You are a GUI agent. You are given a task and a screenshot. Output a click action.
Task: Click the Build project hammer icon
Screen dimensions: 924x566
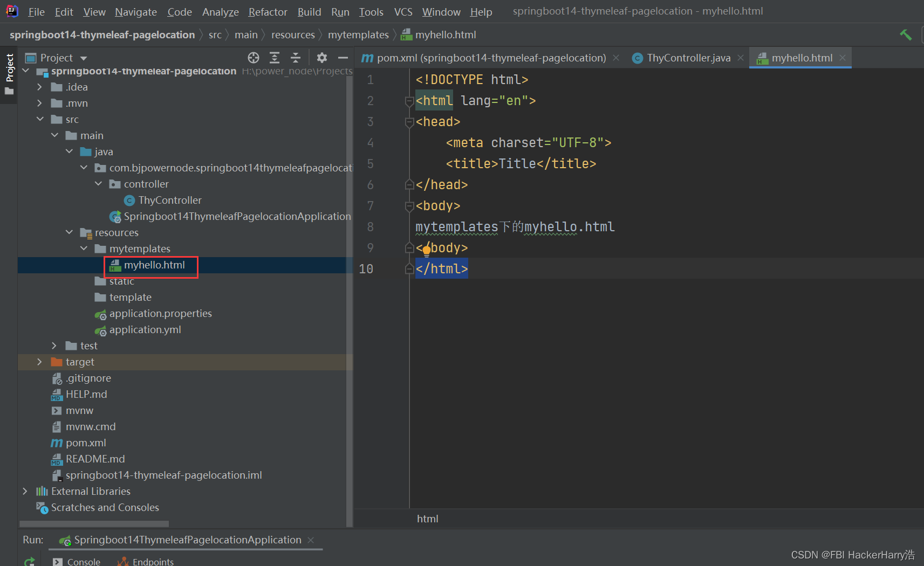point(906,35)
